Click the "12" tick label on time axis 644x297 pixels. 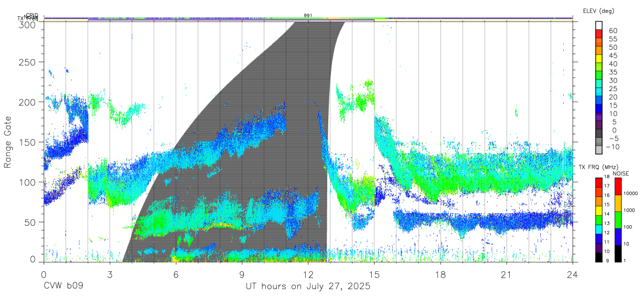pos(308,275)
